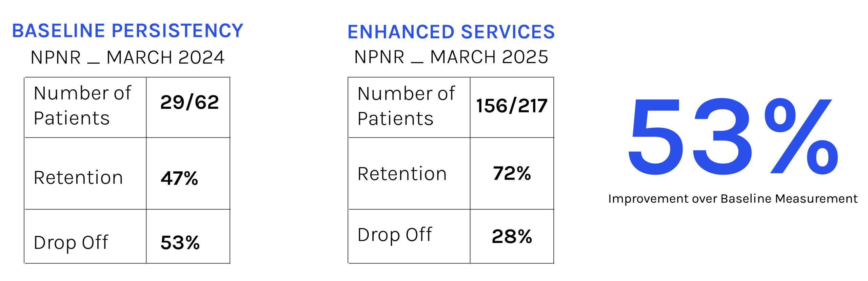Select Improvement over Baseline Measurement caption

[733, 199]
